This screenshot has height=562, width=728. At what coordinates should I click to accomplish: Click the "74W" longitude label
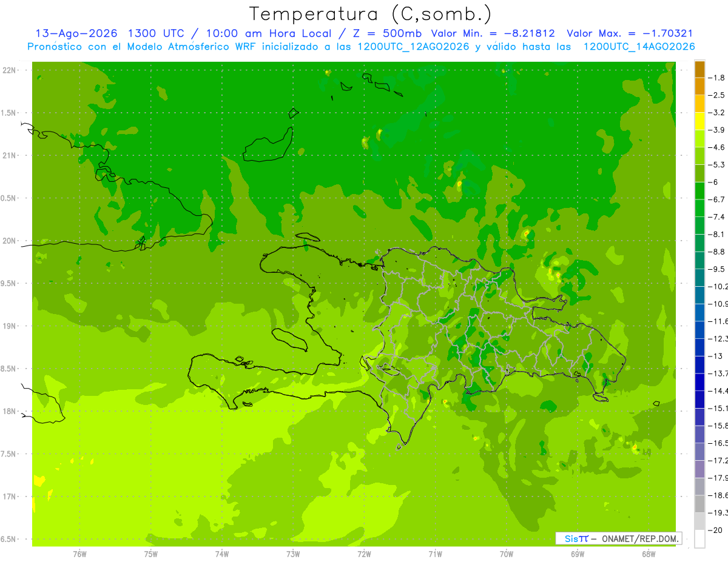[222, 554]
